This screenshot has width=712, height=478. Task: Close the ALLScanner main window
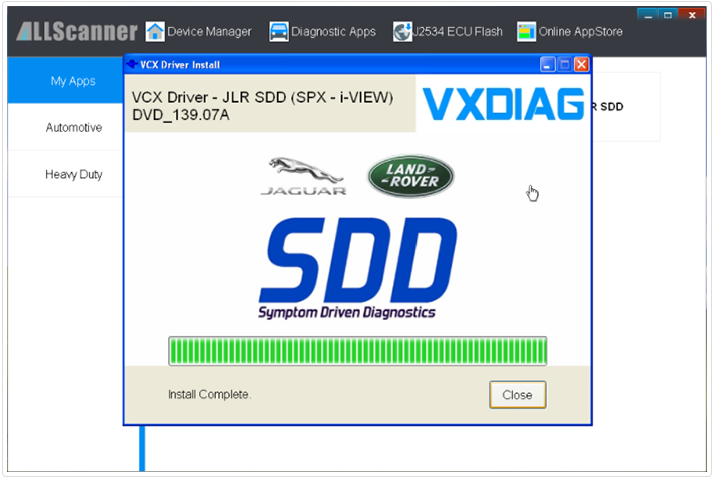coord(692,15)
